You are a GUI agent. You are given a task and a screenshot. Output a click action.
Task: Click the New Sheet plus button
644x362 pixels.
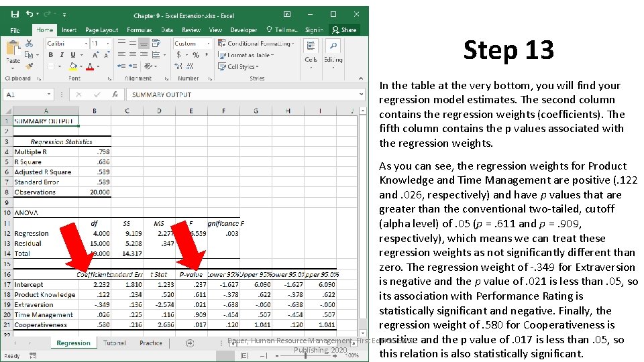tap(190, 343)
